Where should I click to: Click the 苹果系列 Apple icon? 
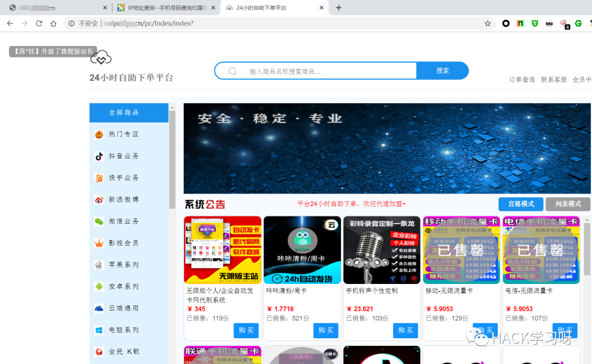pyautogui.click(x=99, y=265)
